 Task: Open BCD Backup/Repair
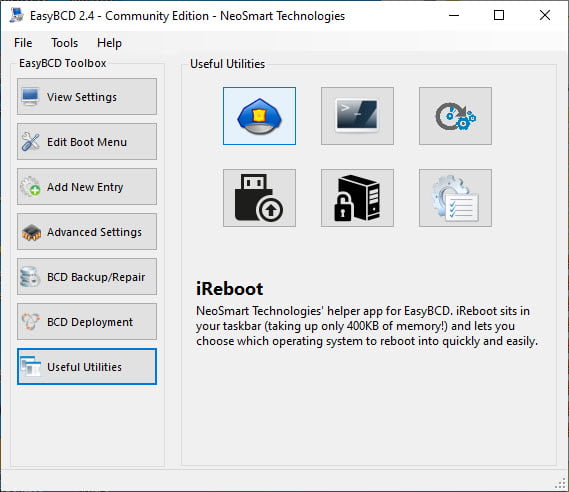(x=87, y=276)
